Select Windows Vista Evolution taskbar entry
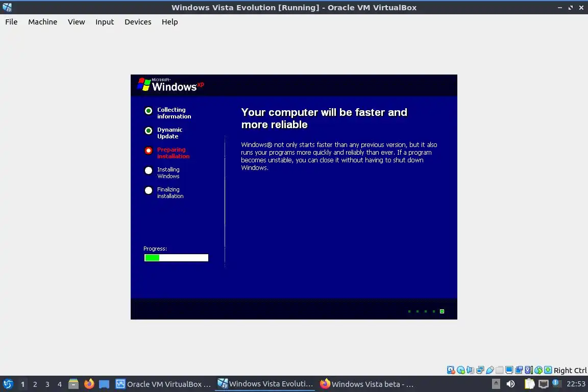Image resolution: width=588 pixels, height=392 pixels. [265, 384]
